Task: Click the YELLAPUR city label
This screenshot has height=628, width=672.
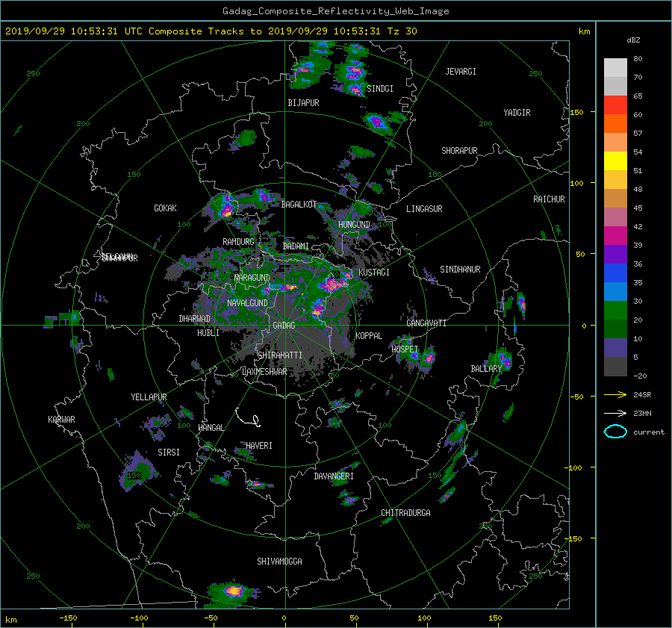Action: point(149,397)
